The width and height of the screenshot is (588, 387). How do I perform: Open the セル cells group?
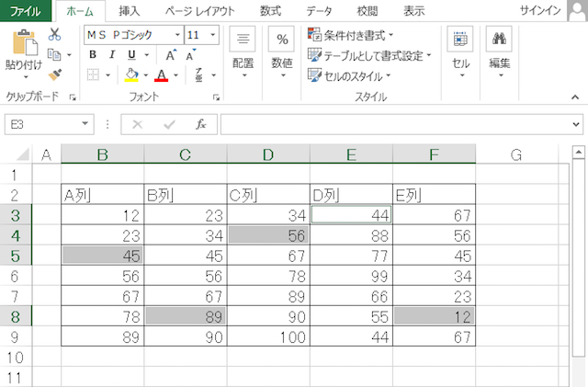pyautogui.click(x=460, y=52)
